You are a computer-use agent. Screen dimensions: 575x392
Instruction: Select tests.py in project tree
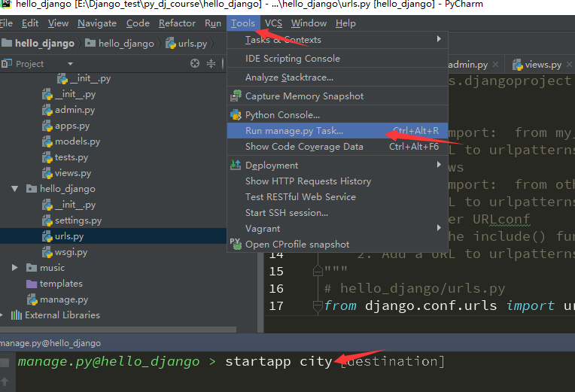(71, 157)
